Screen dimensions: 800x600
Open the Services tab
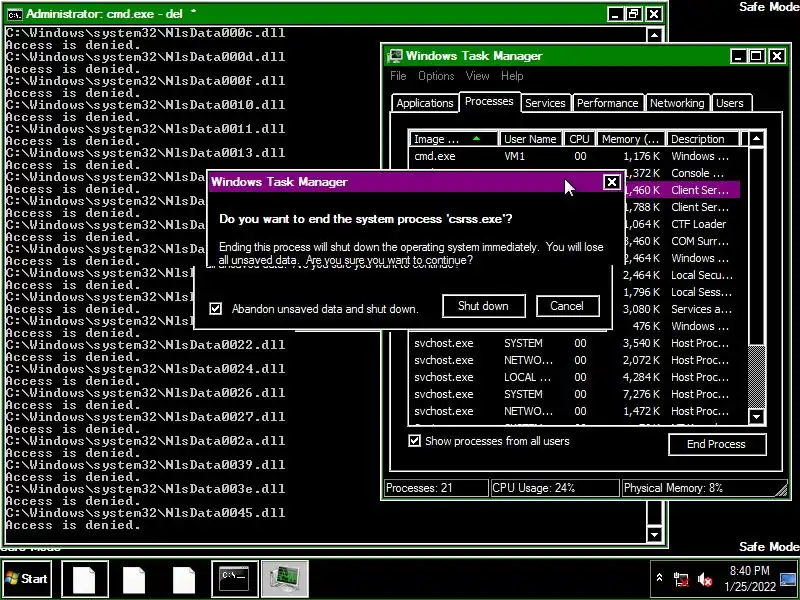545,103
